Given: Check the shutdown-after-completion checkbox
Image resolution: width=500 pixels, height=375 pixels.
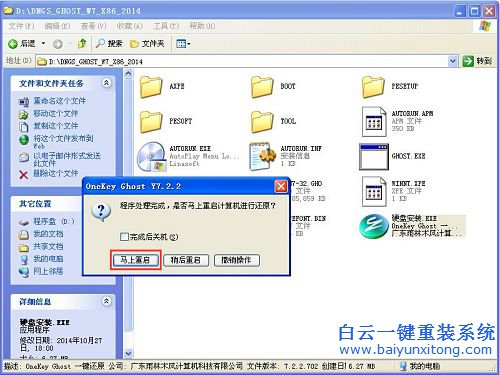Looking at the screenshot, I should [x=124, y=237].
